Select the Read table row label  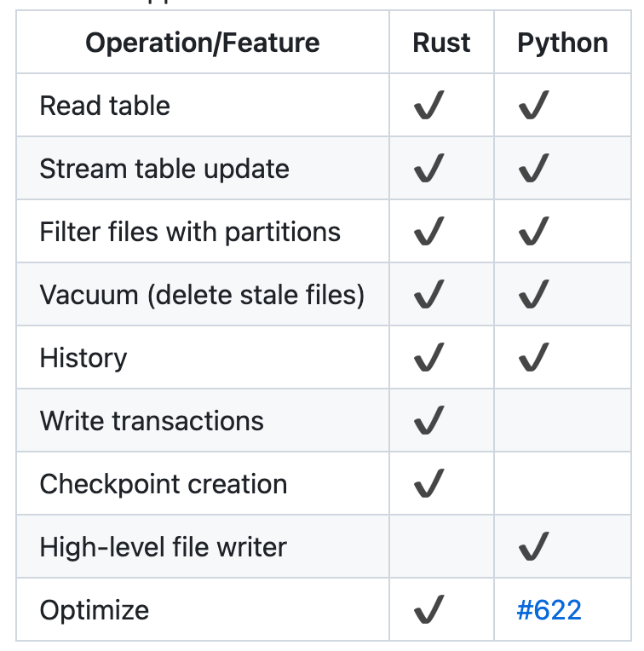(105, 106)
